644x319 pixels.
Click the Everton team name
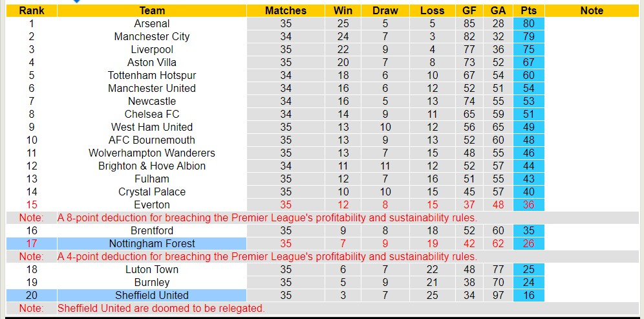[152, 204]
